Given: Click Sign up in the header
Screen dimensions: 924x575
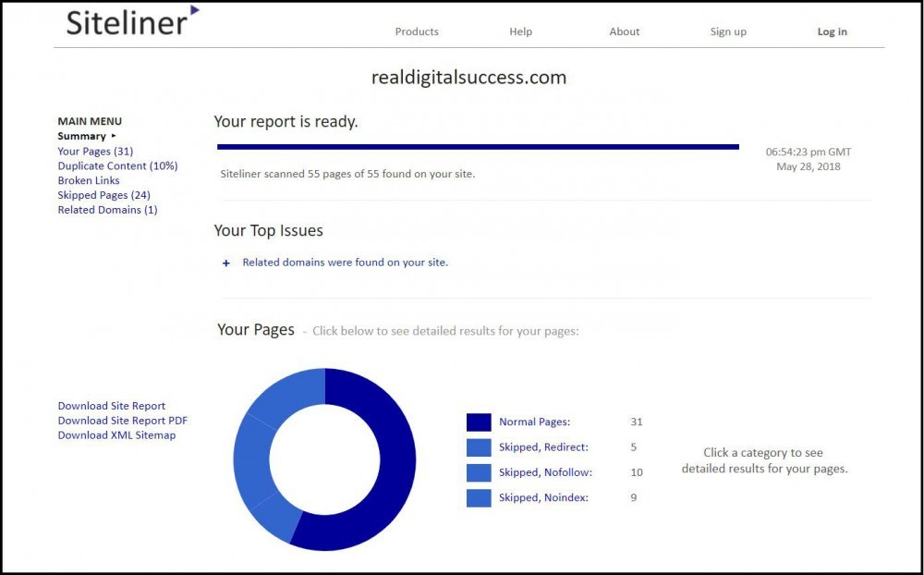Looking at the screenshot, I should [728, 31].
